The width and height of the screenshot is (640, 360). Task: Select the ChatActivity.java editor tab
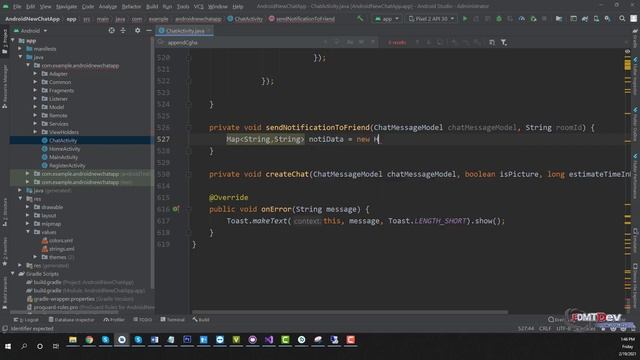184,31
